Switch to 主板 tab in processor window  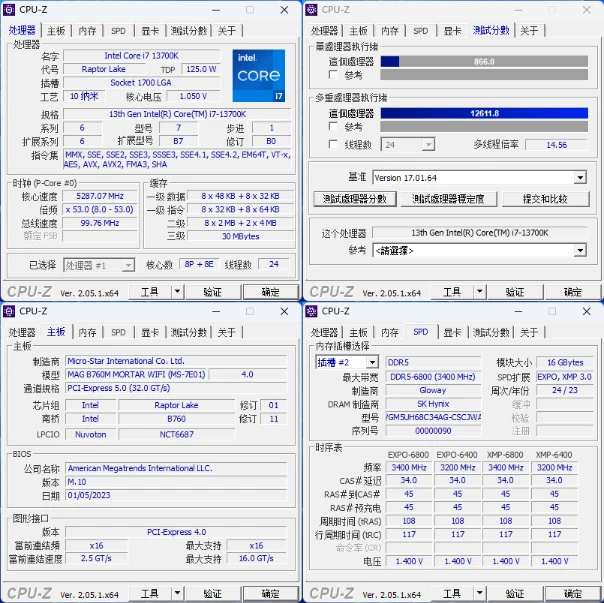[56, 31]
